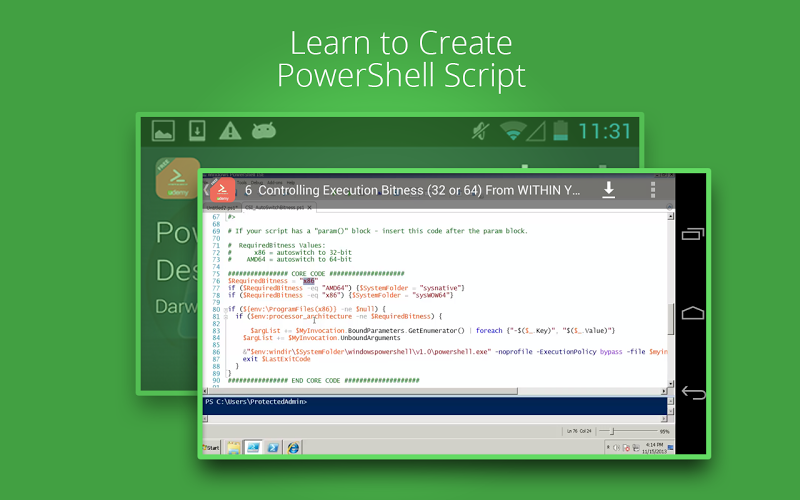Adjust the ISE zoom slider handle

coord(613,432)
